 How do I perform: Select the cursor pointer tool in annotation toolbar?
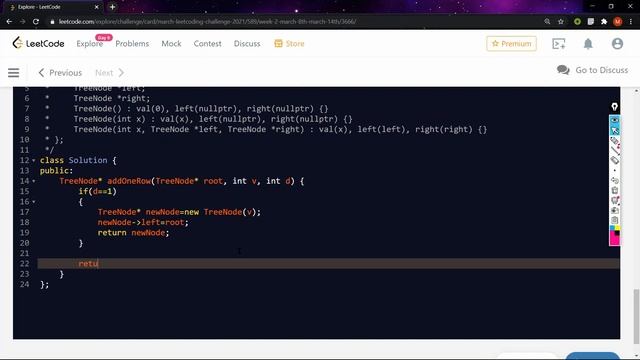tap(614, 130)
